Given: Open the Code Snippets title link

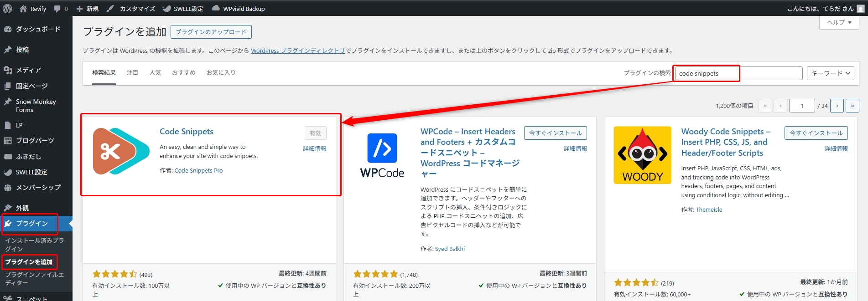Looking at the screenshot, I should tap(187, 132).
